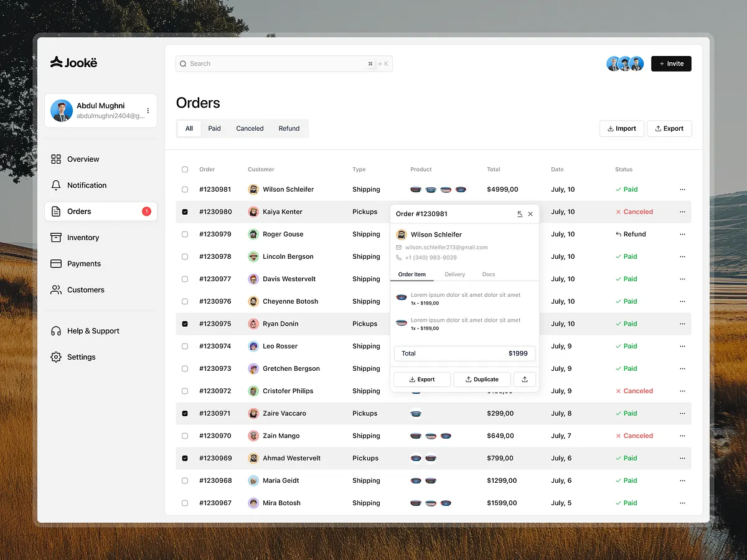This screenshot has height=560, width=747.
Task: Check the select-all checkbox in table header
Action: click(184, 169)
